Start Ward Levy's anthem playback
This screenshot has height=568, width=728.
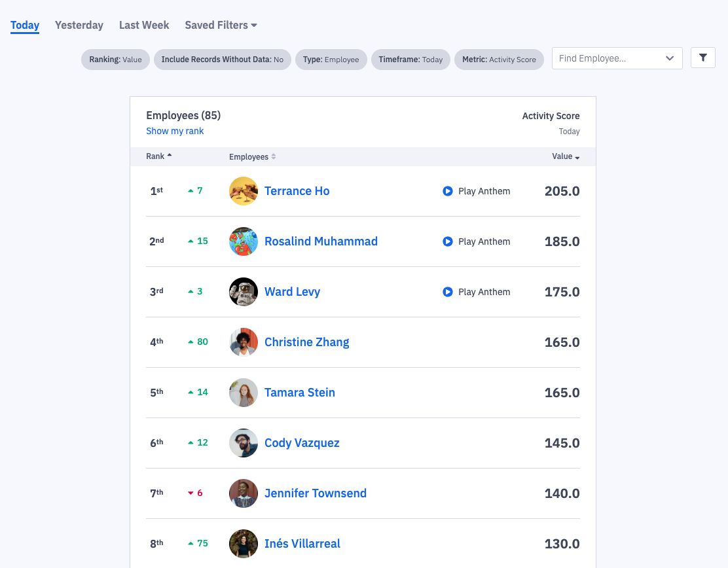(x=447, y=292)
